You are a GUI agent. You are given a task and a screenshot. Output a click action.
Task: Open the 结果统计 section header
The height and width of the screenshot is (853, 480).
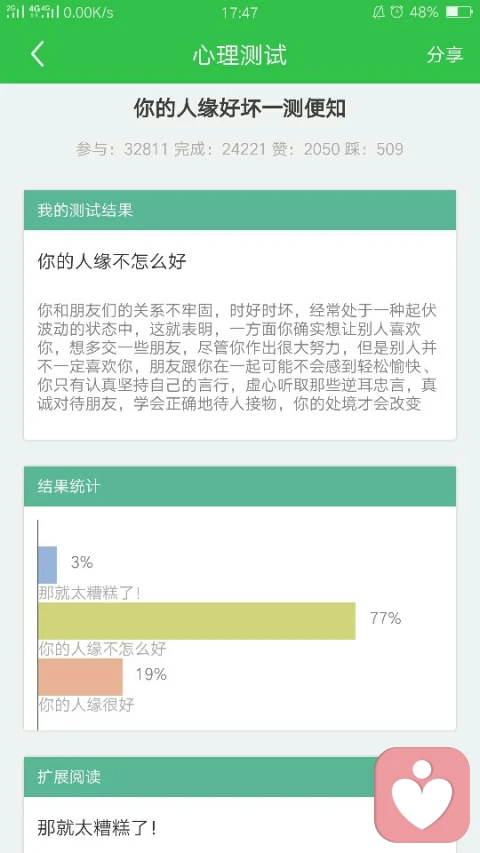coord(239,486)
